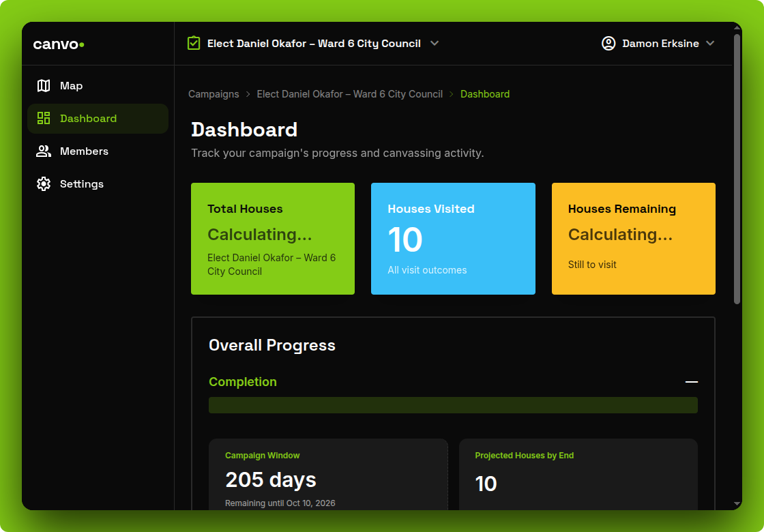The image size is (764, 532).
Task: Navigate to Campaigns via breadcrumb
Action: (x=214, y=93)
